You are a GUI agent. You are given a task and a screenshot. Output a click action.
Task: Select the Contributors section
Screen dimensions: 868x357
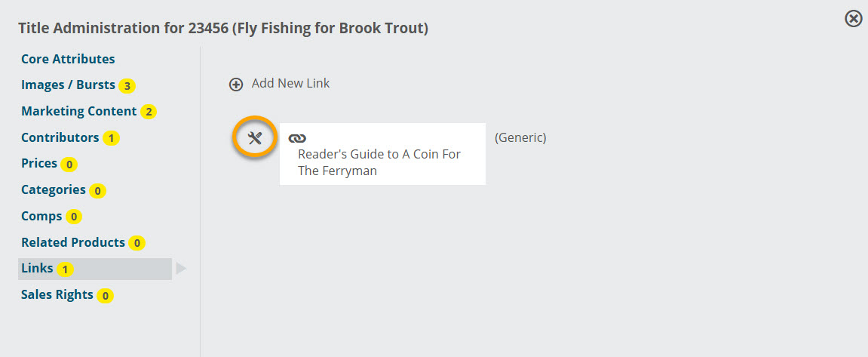click(x=60, y=137)
